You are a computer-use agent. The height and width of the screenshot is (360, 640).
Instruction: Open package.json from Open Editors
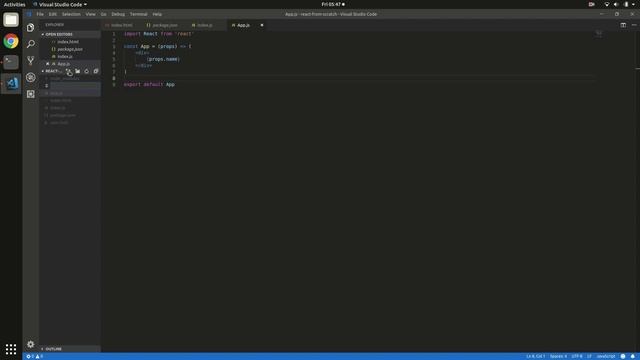click(x=70, y=49)
